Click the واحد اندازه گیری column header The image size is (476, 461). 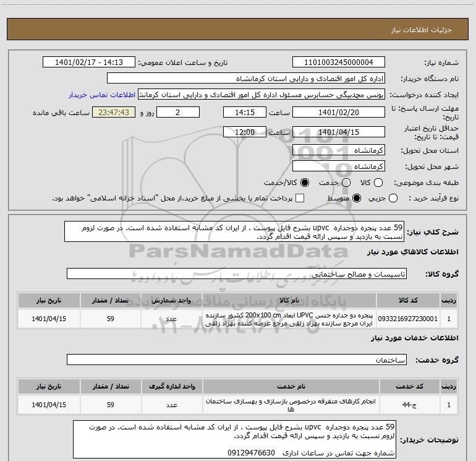tap(172, 387)
